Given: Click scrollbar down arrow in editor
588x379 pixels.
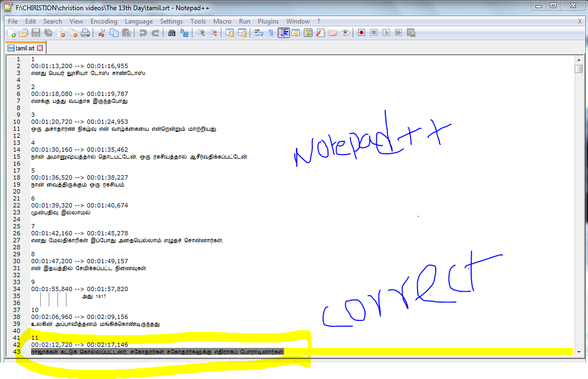Looking at the screenshot, I should (x=579, y=352).
